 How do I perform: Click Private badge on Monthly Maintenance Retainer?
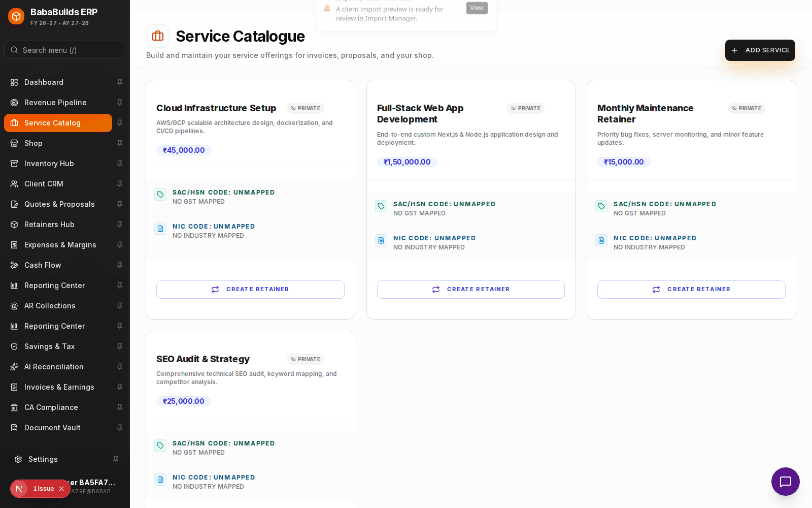[x=747, y=108]
